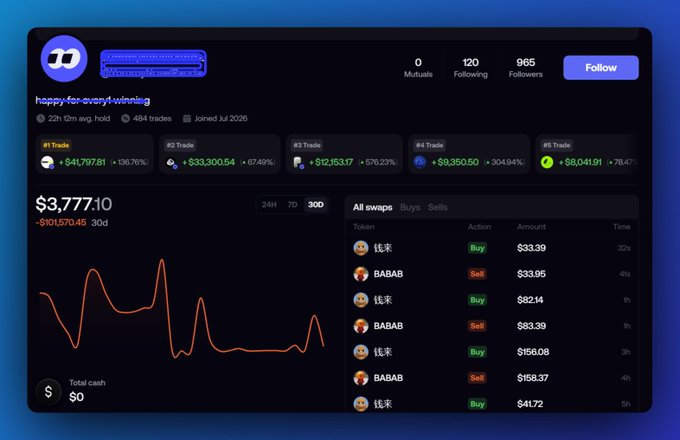Image resolution: width=680 pixels, height=440 pixels.
Task: Click the +$12,153.17 profit amount
Action: pos(331,162)
